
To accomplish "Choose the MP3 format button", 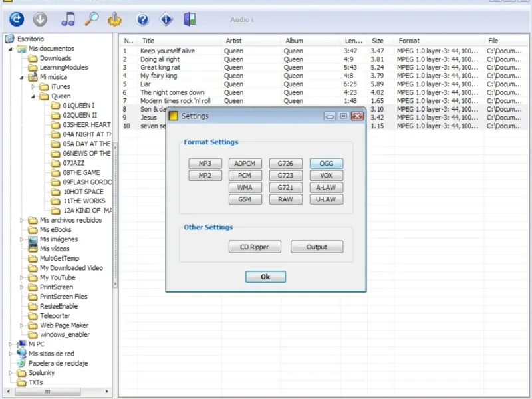I will click(x=205, y=164).
